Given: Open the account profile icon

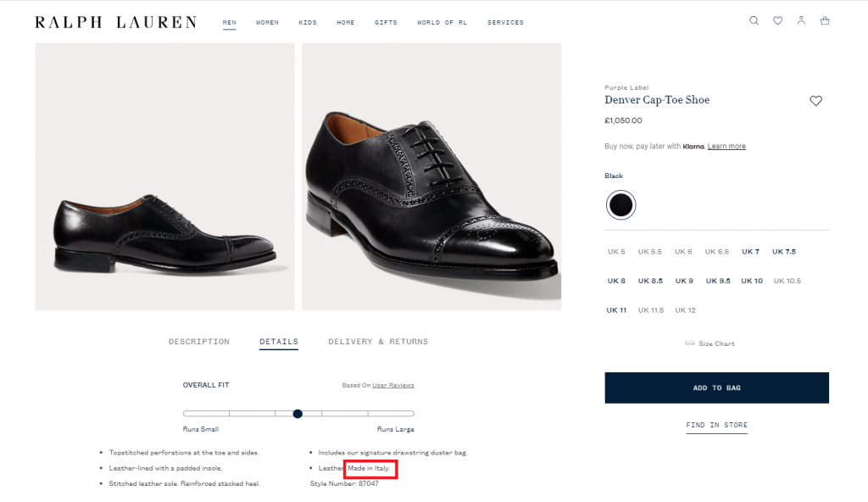Looking at the screenshot, I should pos(801,21).
